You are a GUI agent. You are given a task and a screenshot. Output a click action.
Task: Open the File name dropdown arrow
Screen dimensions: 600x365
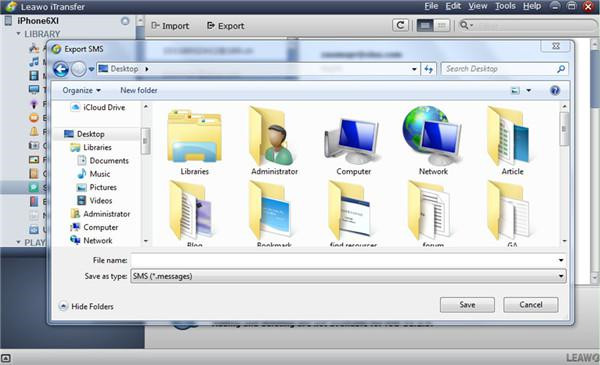coord(561,260)
